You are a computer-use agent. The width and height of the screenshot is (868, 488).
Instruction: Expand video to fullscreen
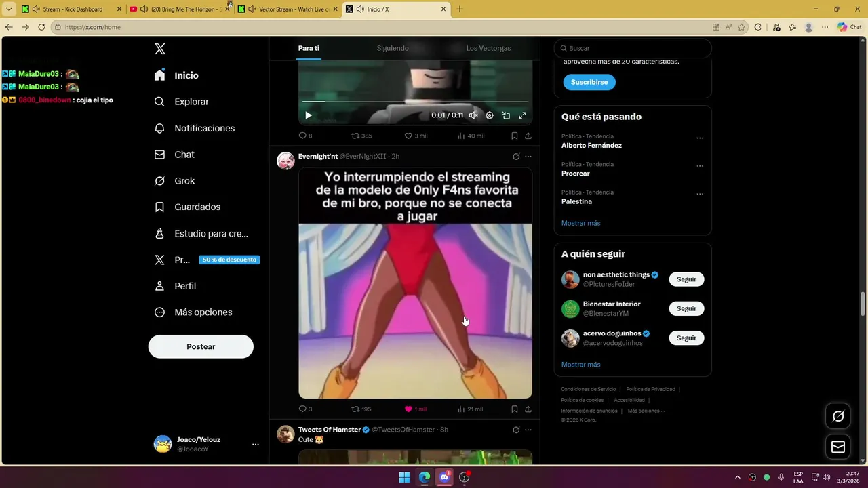(522, 115)
